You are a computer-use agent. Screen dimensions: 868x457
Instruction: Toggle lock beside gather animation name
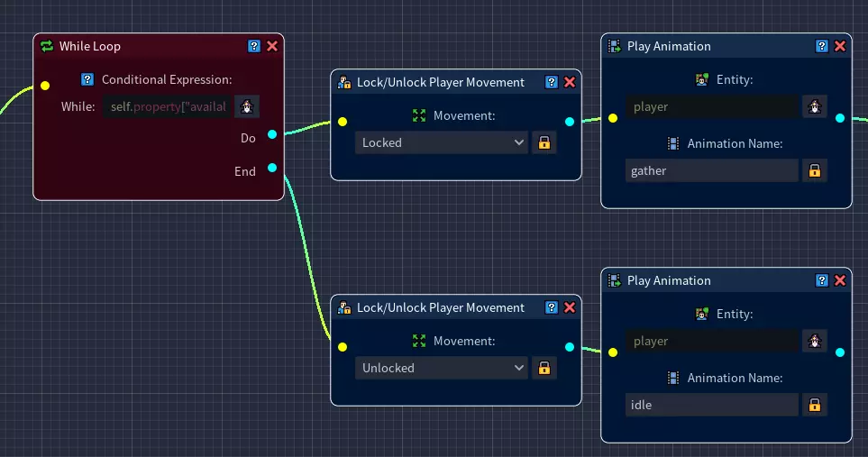click(x=814, y=170)
